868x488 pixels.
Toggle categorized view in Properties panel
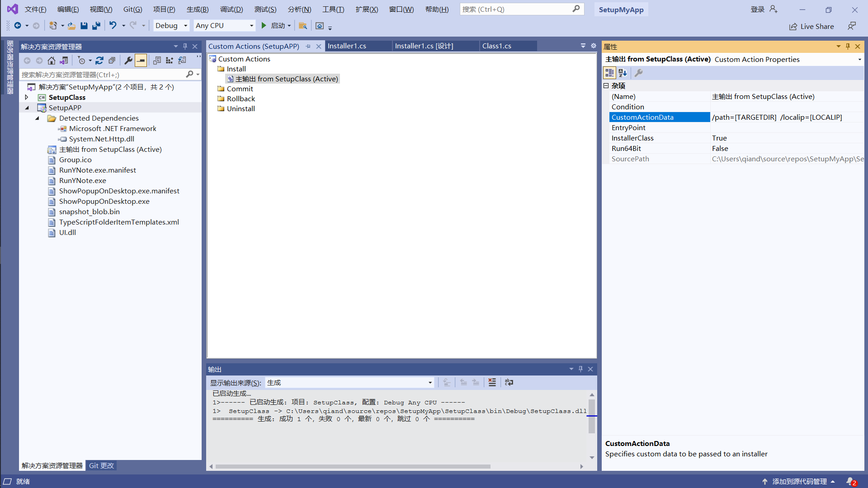(x=609, y=73)
